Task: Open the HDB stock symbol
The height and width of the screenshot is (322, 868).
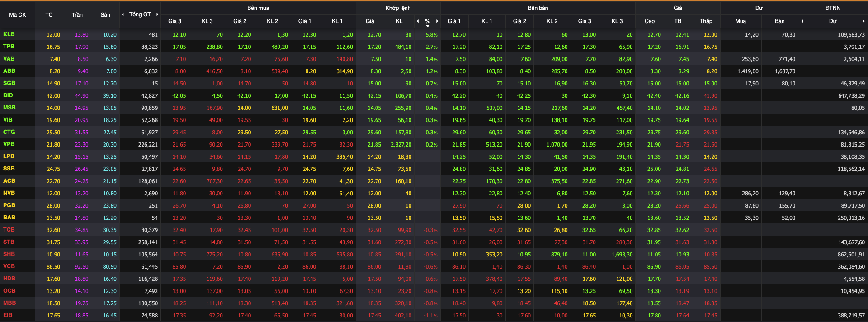Action: tap(9, 279)
